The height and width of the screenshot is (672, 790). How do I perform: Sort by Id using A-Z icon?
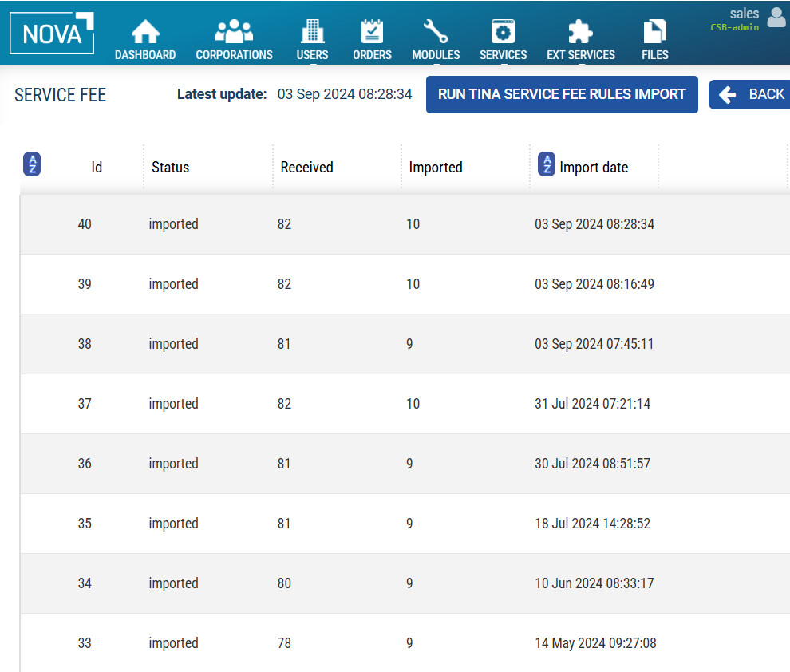coord(32,164)
